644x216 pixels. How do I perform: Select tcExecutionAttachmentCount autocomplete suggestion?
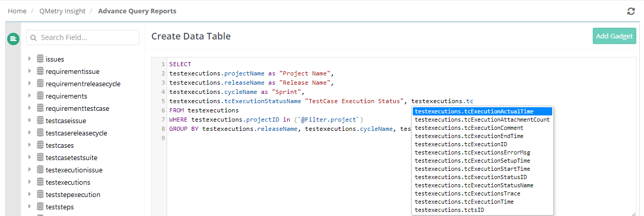[x=482, y=120]
